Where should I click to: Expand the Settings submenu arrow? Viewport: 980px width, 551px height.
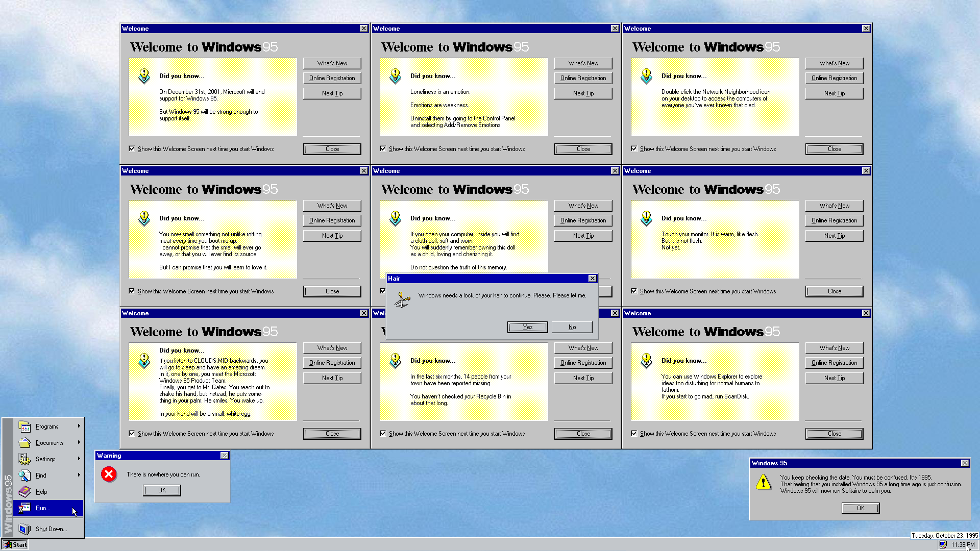[x=79, y=459]
